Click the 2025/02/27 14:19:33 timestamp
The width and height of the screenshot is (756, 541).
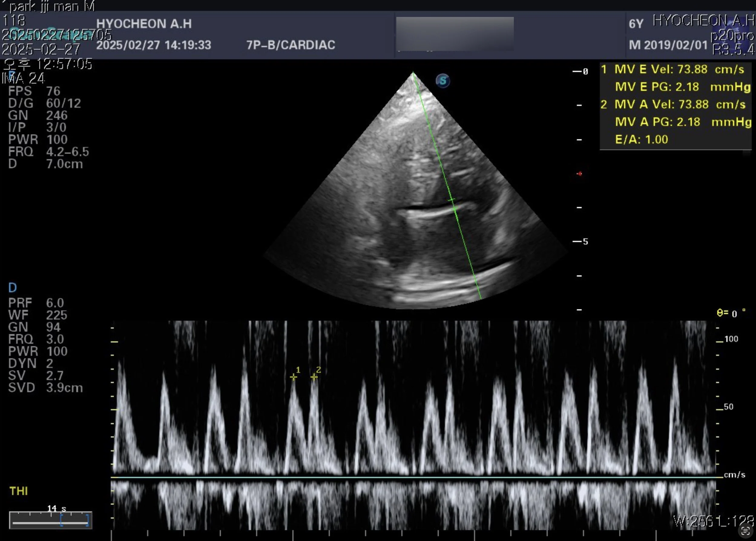154,45
